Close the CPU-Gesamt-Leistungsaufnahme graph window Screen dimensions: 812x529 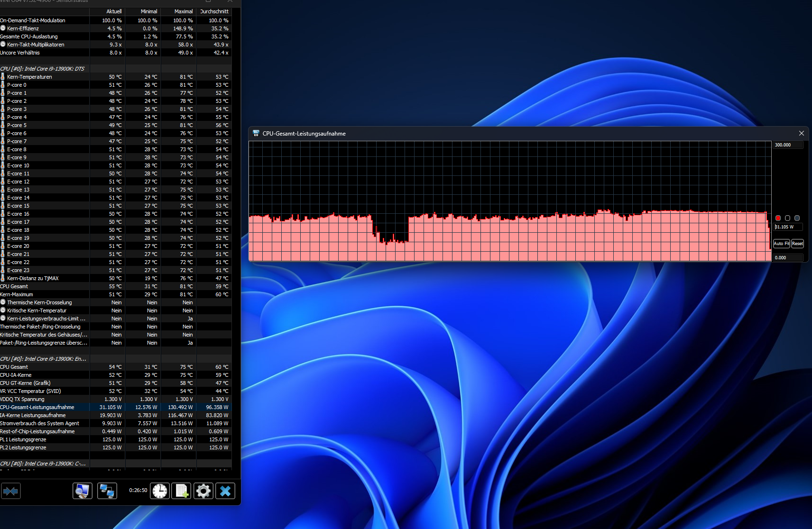[802, 134]
